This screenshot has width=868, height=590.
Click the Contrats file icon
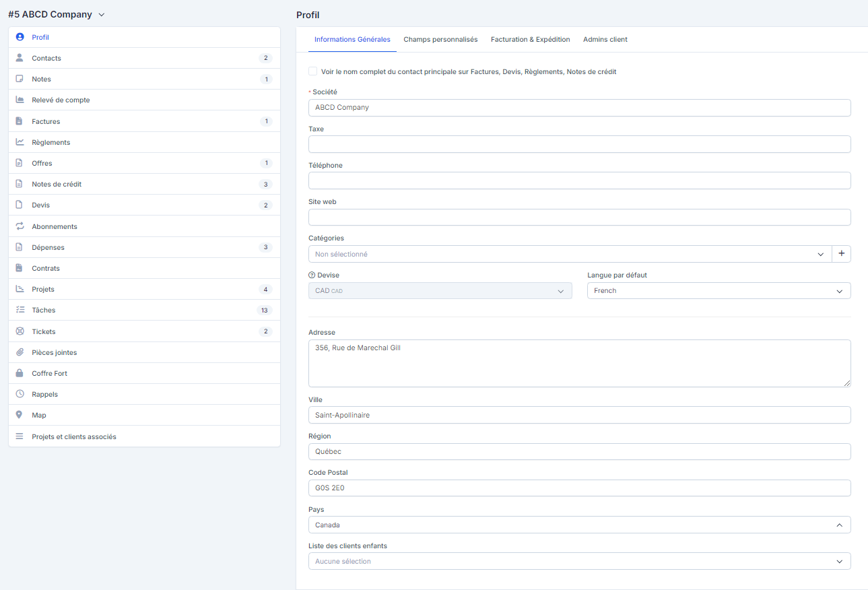(20, 268)
